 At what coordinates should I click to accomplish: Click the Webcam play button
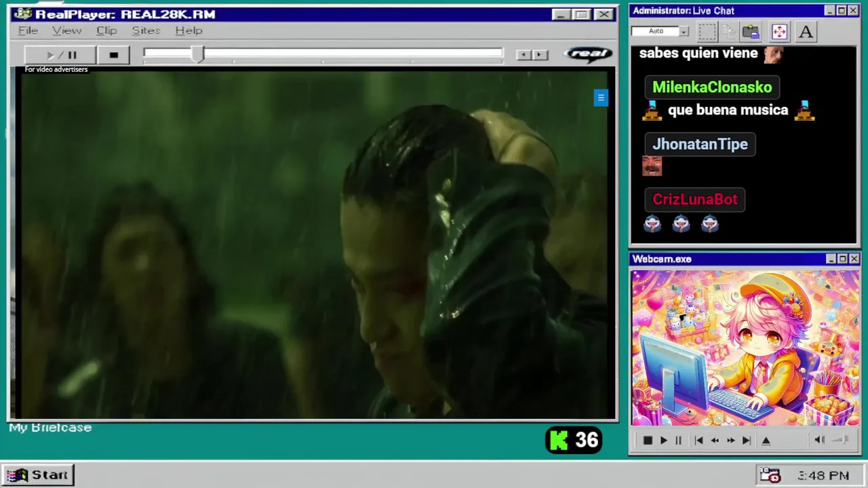663,441
